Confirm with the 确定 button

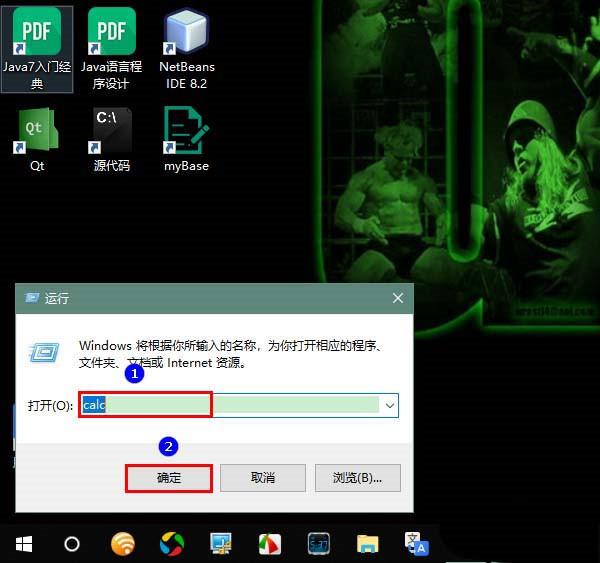pyautogui.click(x=169, y=478)
